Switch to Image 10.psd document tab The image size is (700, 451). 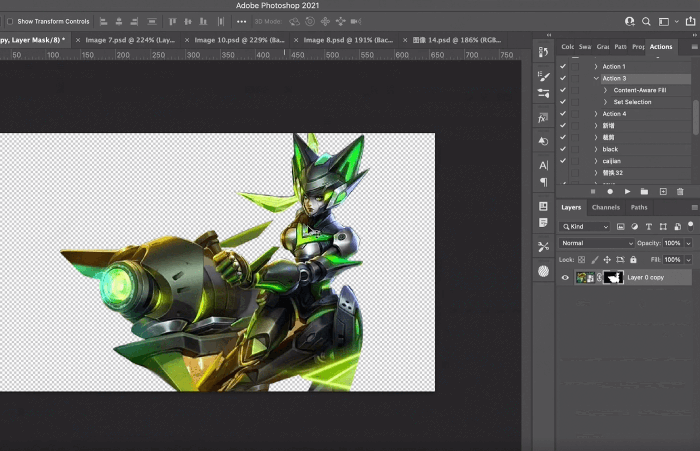pyautogui.click(x=239, y=40)
